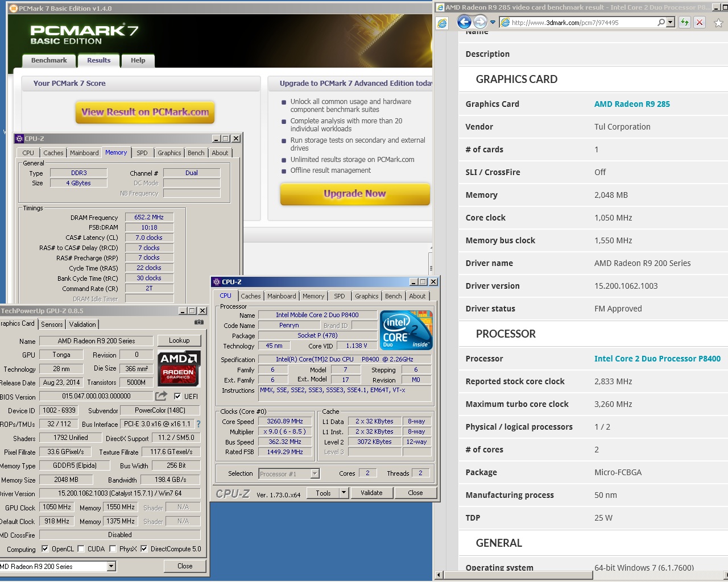Click View Result on PCMark.com button
Screen dimensions: 728x582
[x=145, y=113]
